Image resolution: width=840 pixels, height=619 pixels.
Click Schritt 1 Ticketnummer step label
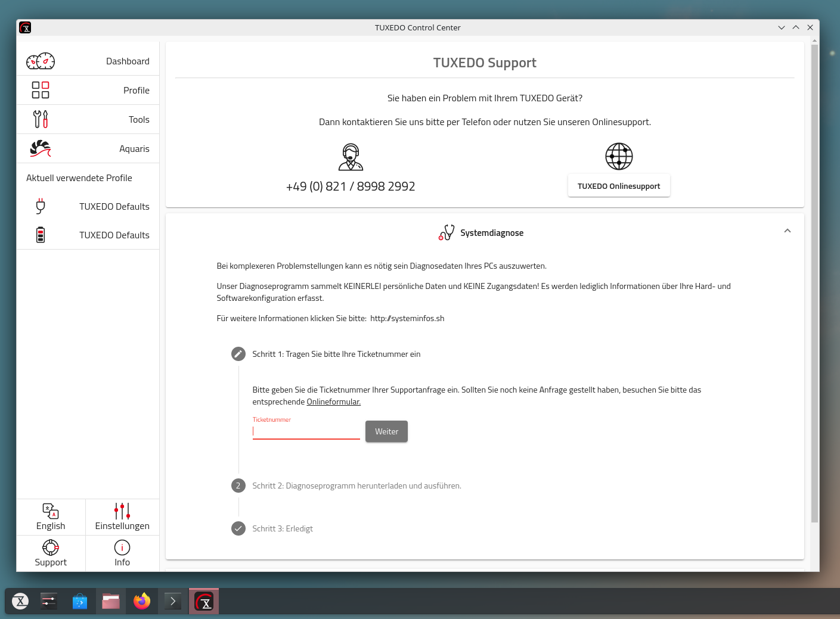(336, 354)
